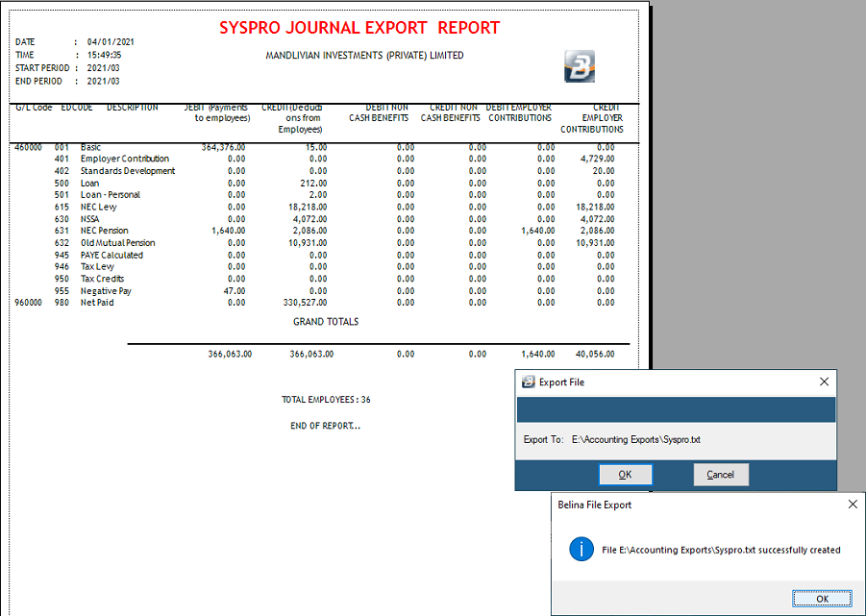
Task: Cancel the Export File dialog
Action: click(721, 475)
